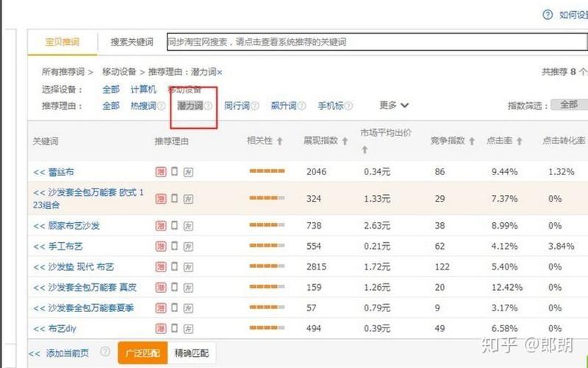The image size is (588, 368).
Task: Click the red 潜 icon in 顾家布艺沙发 row
Action: point(161,225)
